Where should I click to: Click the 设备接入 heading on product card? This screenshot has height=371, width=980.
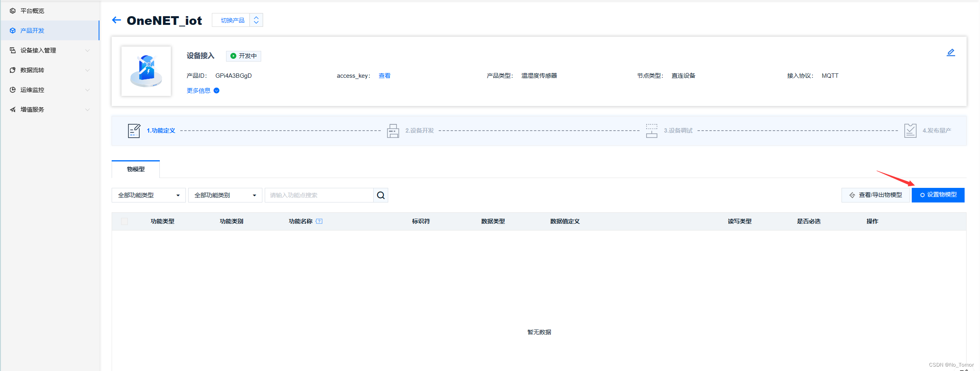pos(200,56)
